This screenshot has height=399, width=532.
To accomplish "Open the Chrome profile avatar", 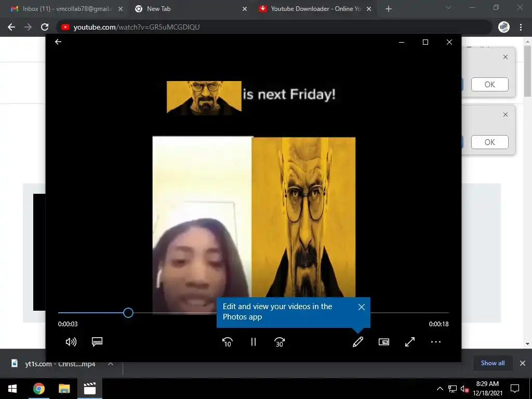I will [504, 27].
